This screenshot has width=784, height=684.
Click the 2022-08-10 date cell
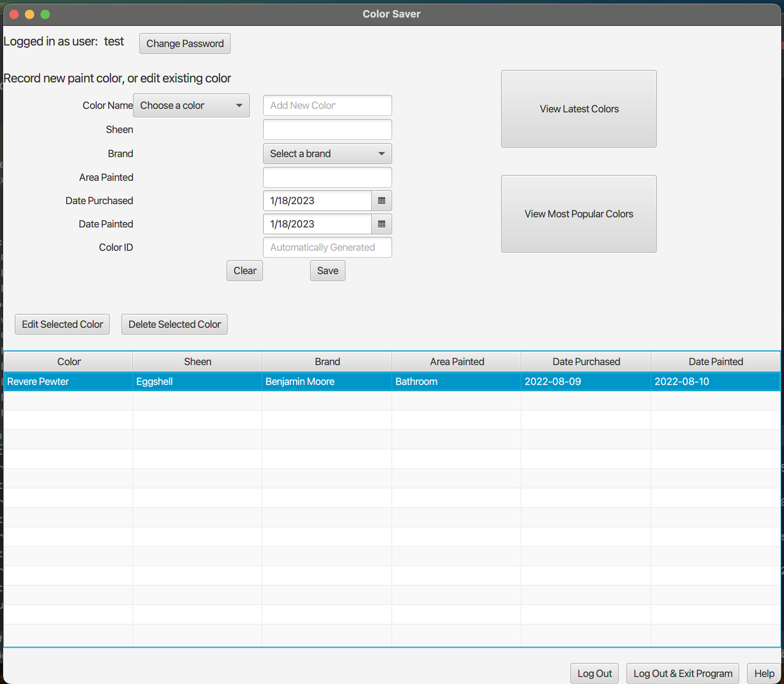tap(716, 381)
